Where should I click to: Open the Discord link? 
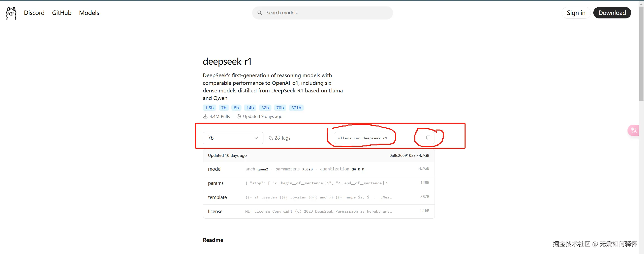34,13
